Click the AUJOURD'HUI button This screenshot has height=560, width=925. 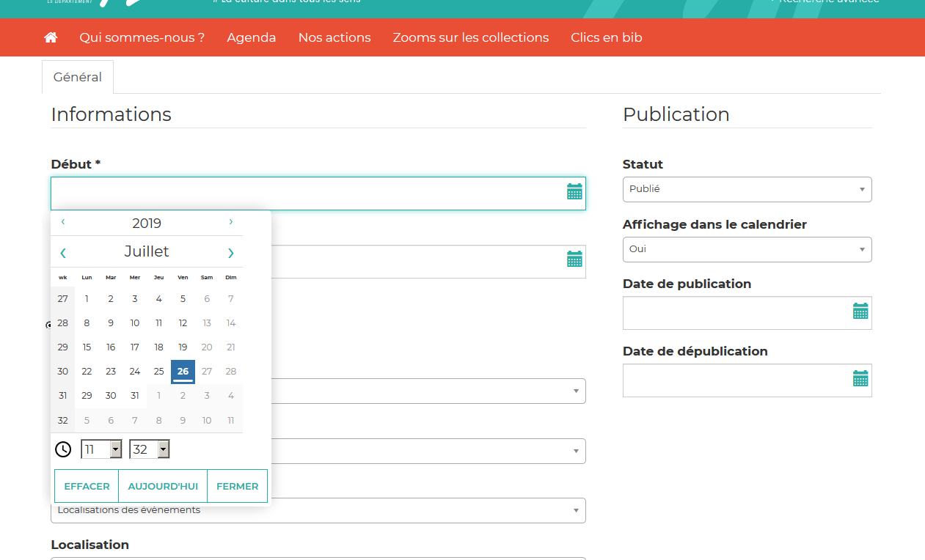click(163, 486)
